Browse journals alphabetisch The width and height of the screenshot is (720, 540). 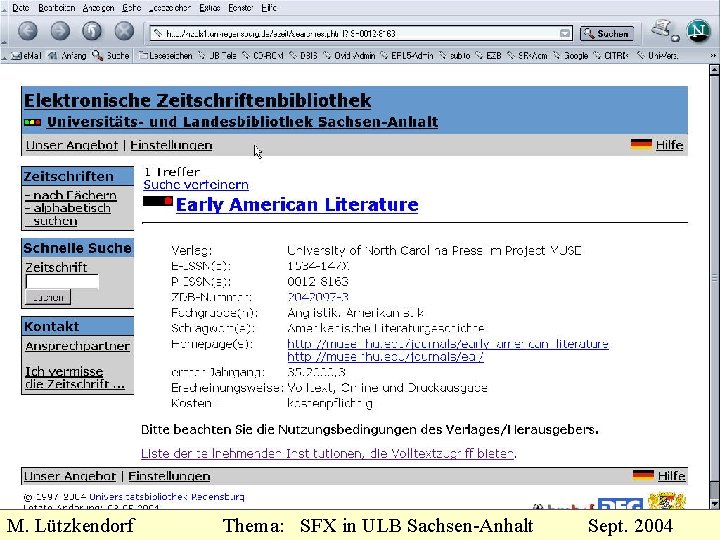click(x=68, y=208)
